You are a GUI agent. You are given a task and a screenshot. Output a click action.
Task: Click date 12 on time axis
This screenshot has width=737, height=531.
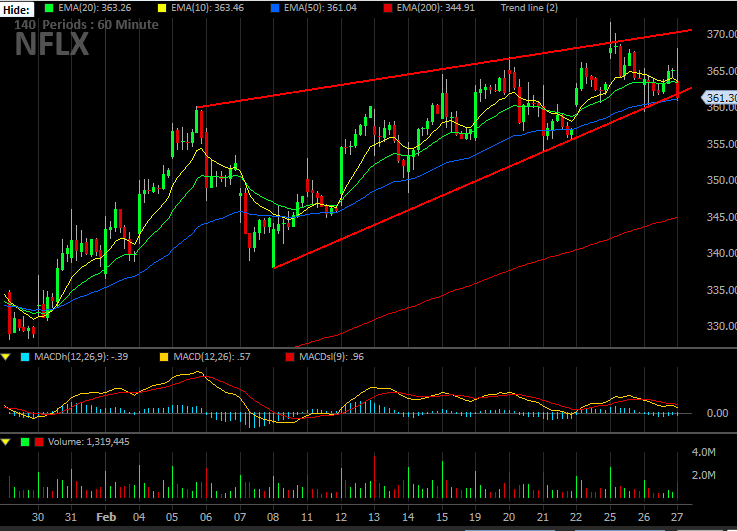341,517
